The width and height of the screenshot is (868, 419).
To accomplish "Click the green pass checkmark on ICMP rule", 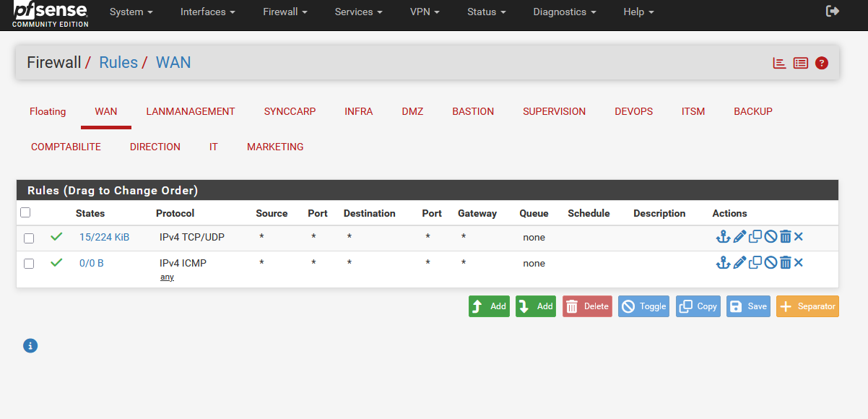I will tap(56, 262).
